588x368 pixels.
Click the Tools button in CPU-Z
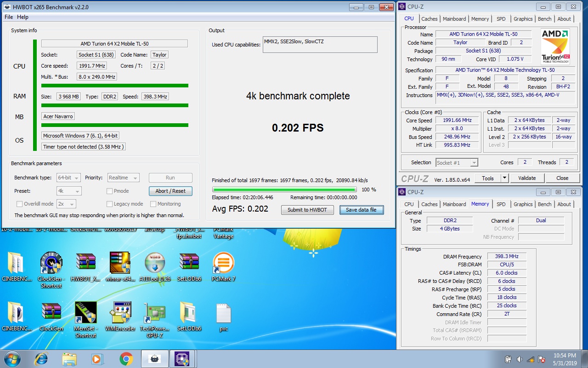tap(488, 178)
